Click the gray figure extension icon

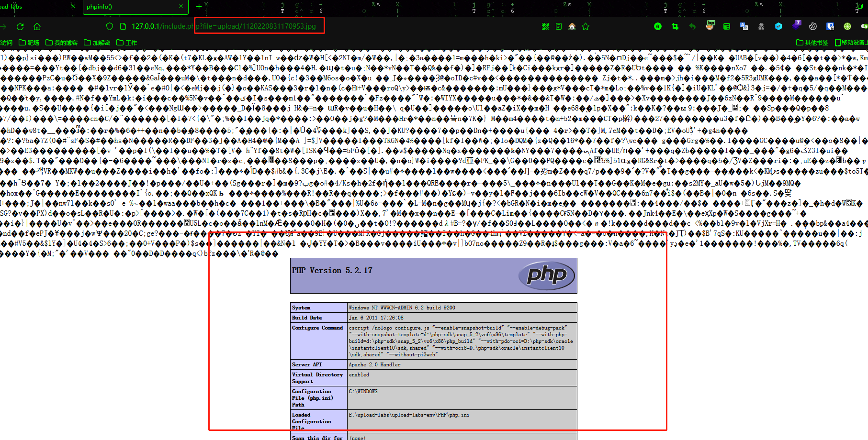[x=761, y=26]
